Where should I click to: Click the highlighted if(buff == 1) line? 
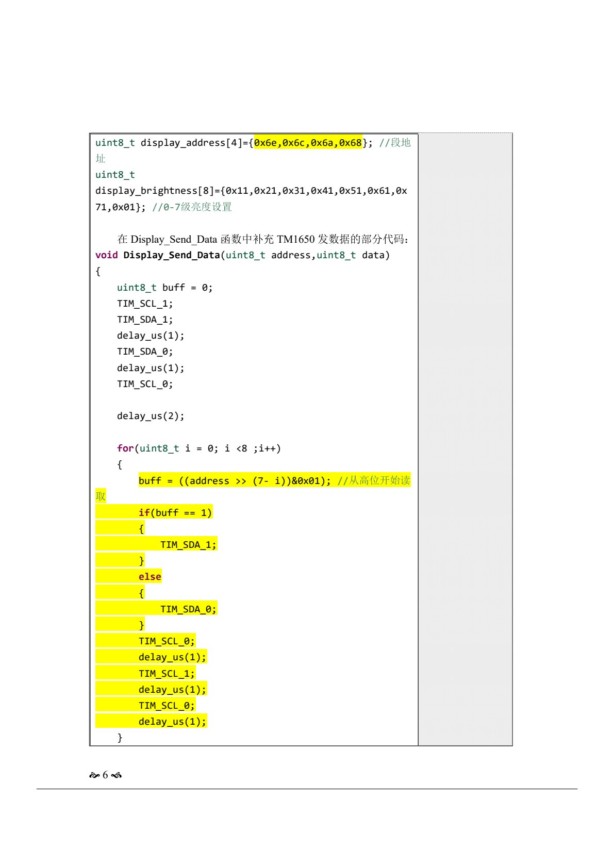point(175,513)
